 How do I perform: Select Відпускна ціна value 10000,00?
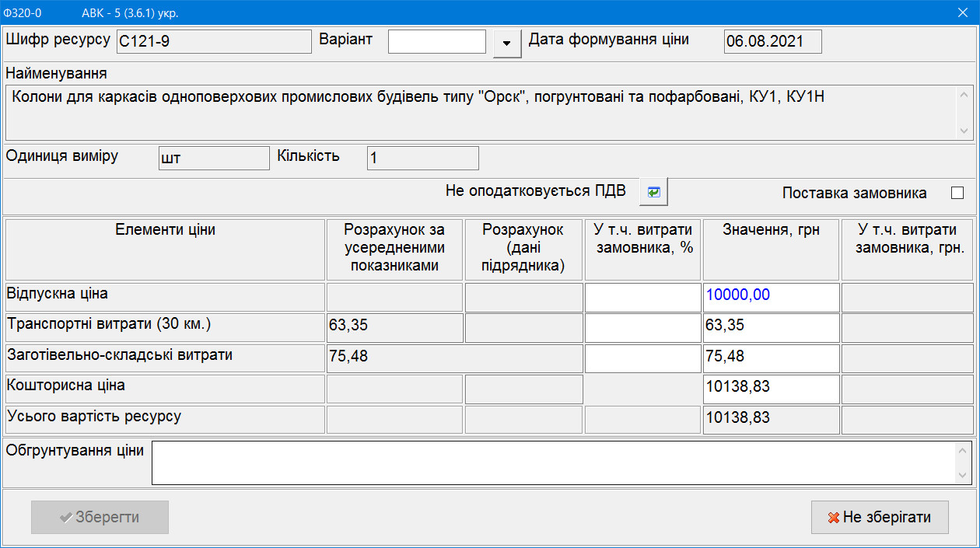(772, 297)
